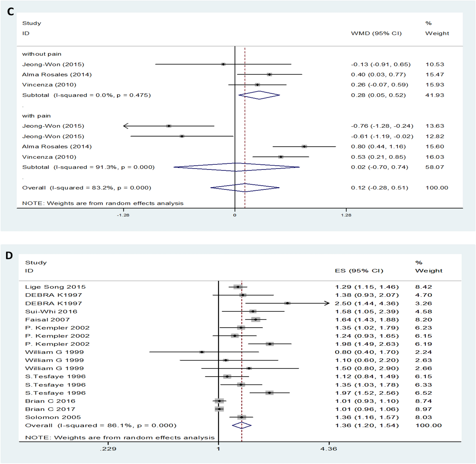Viewport: 476px width, 464px height.
Task: Click the -1.28 axis tick label
Action: click(x=123, y=215)
